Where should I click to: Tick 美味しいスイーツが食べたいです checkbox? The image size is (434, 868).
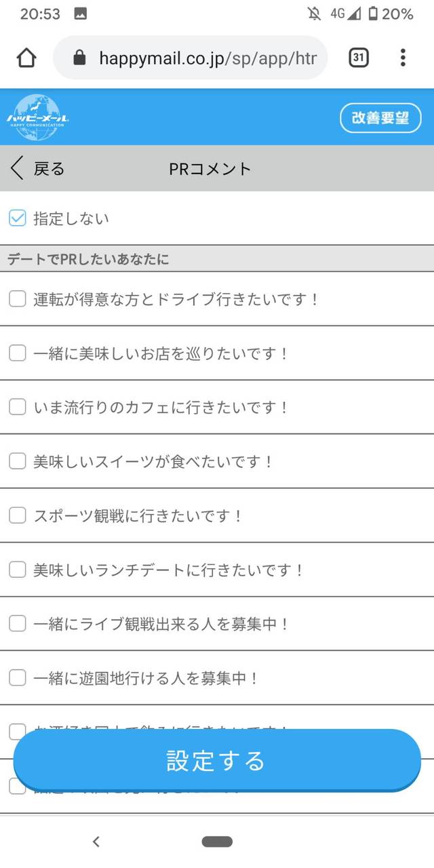(x=18, y=461)
